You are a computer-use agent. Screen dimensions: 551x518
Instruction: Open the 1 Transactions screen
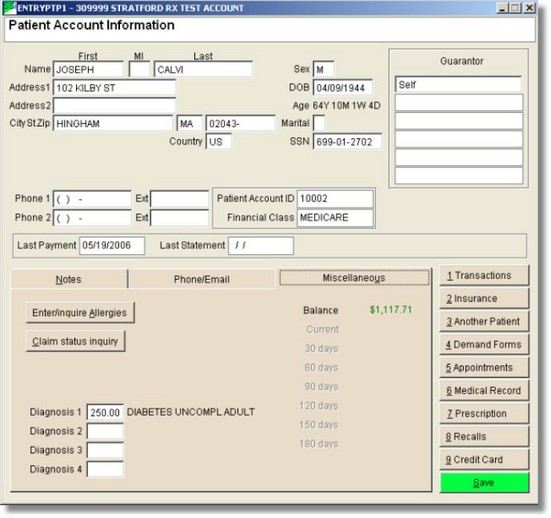click(x=484, y=276)
